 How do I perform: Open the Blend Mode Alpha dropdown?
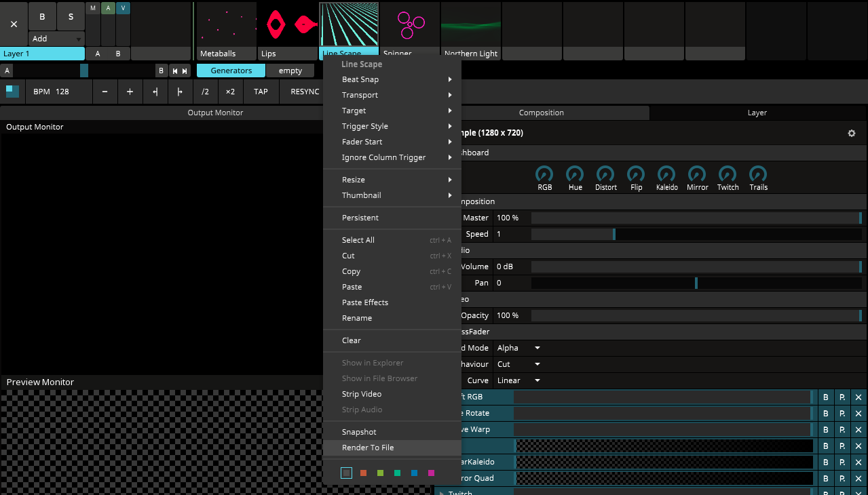pyautogui.click(x=518, y=348)
